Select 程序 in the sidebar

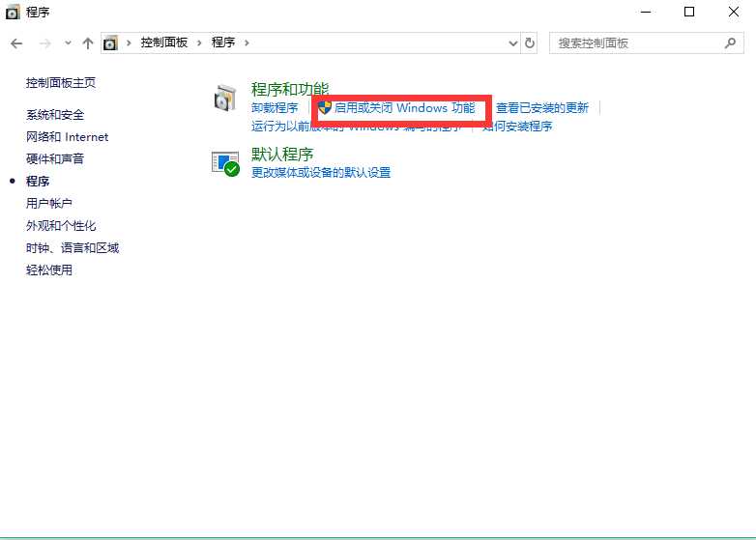click(38, 181)
